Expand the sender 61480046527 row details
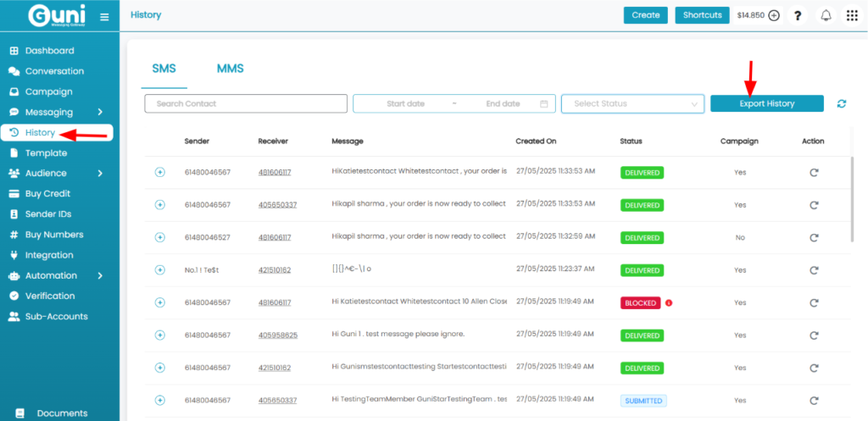Image resolution: width=868 pixels, height=421 pixels. coord(159,237)
